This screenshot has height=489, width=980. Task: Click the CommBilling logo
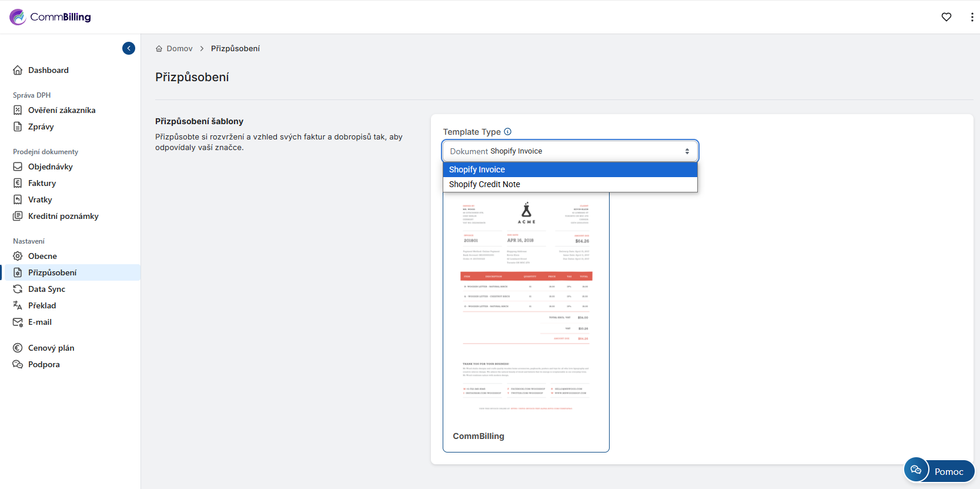(51, 17)
